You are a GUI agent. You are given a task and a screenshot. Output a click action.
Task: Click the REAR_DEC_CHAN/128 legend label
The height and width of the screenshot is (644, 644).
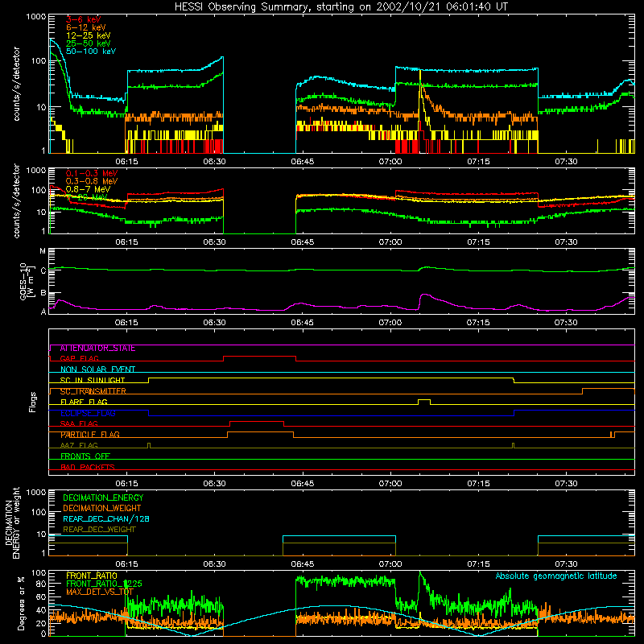point(106,519)
